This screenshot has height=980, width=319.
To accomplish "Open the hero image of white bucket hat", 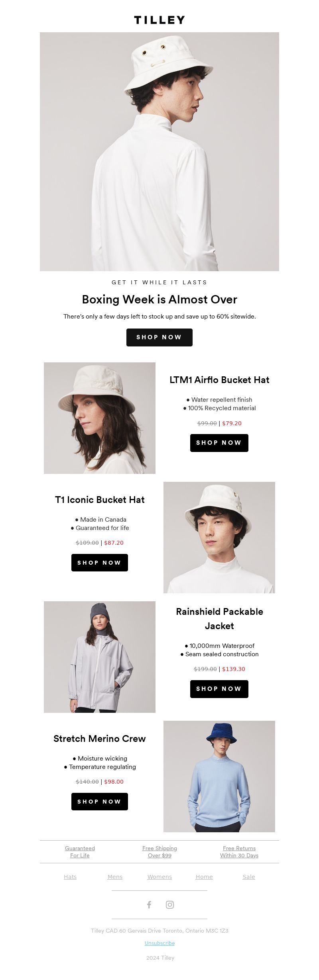I will (x=159, y=152).
